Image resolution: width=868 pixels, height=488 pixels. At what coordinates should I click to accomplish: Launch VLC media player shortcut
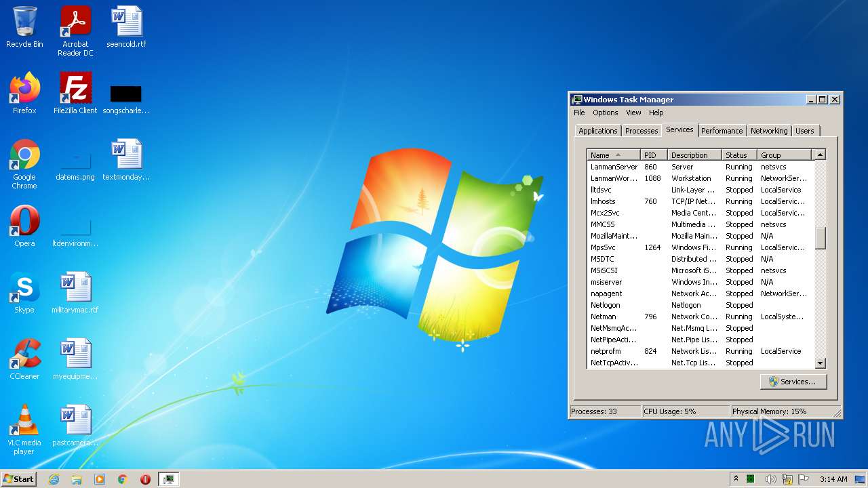coord(24,429)
